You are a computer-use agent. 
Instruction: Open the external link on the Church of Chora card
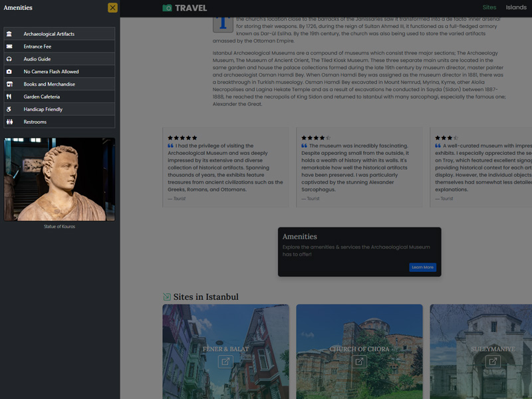point(359,361)
